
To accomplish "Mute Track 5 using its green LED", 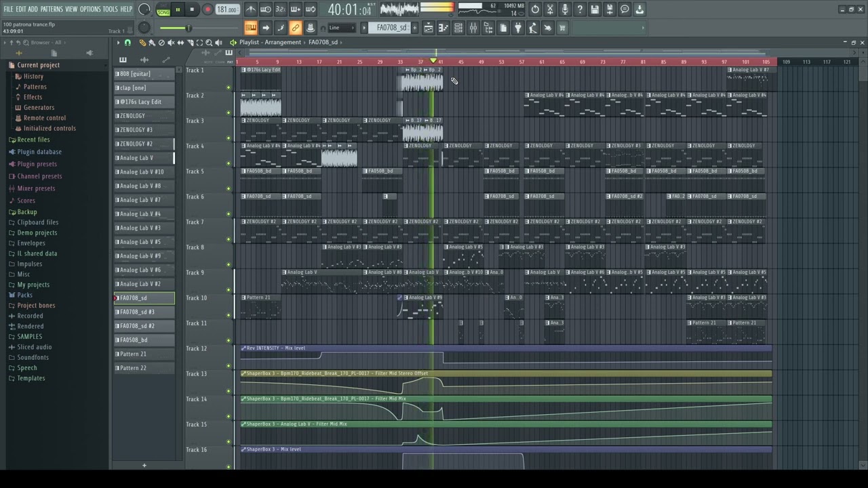I will click(229, 188).
